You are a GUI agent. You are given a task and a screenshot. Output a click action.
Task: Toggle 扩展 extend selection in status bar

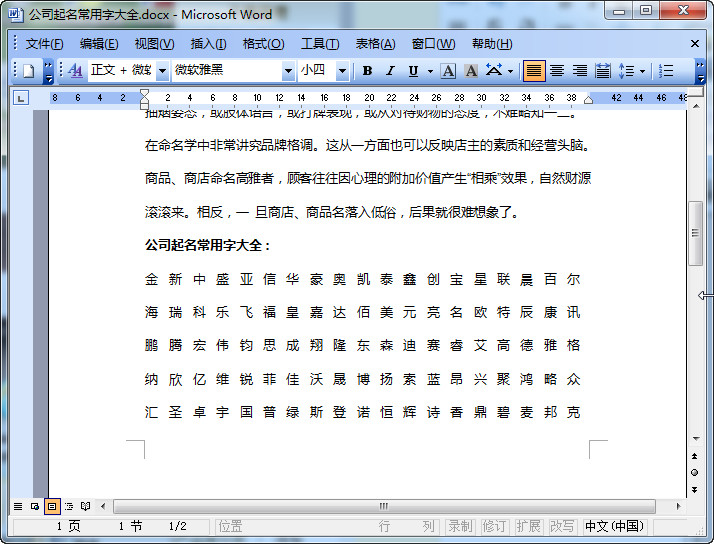(x=528, y=527)
